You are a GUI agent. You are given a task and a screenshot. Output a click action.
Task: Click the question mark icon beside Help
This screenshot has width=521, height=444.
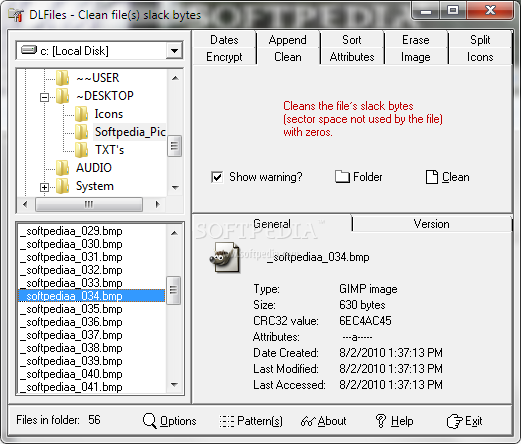(x=381, y=421)
